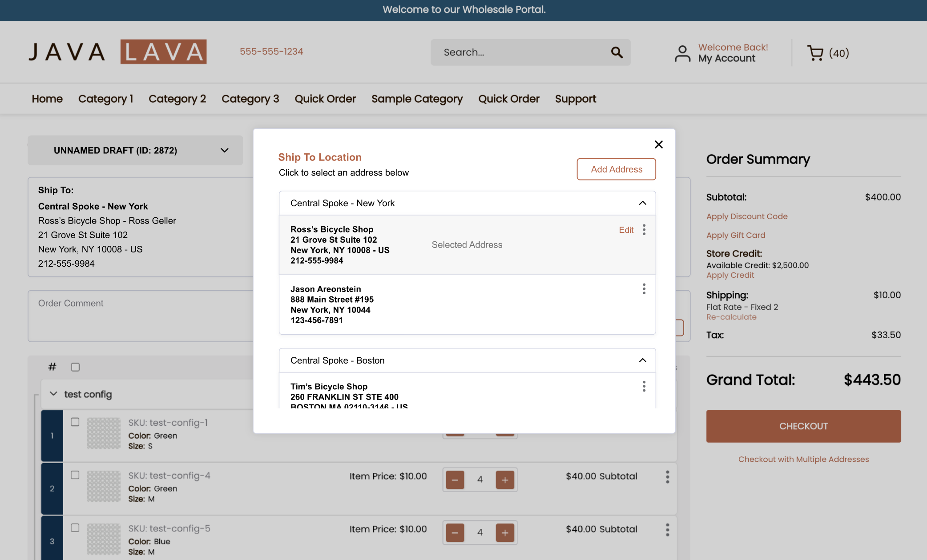Open options menu for Ross's Bicycle Shop
The height and width of the screenshot is (560, 927).
pyautogui.click(x=644, y=230)
